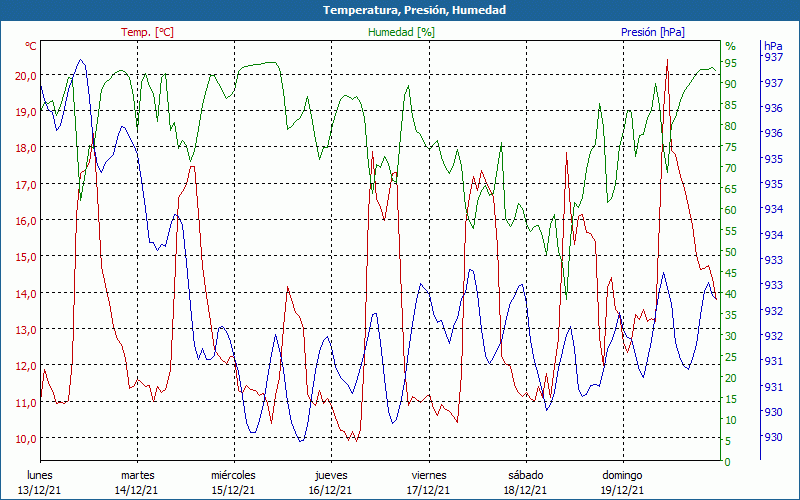Click the '10' humidity axis value
This screenshot has height=500, width=800.
tap(731, 420)
